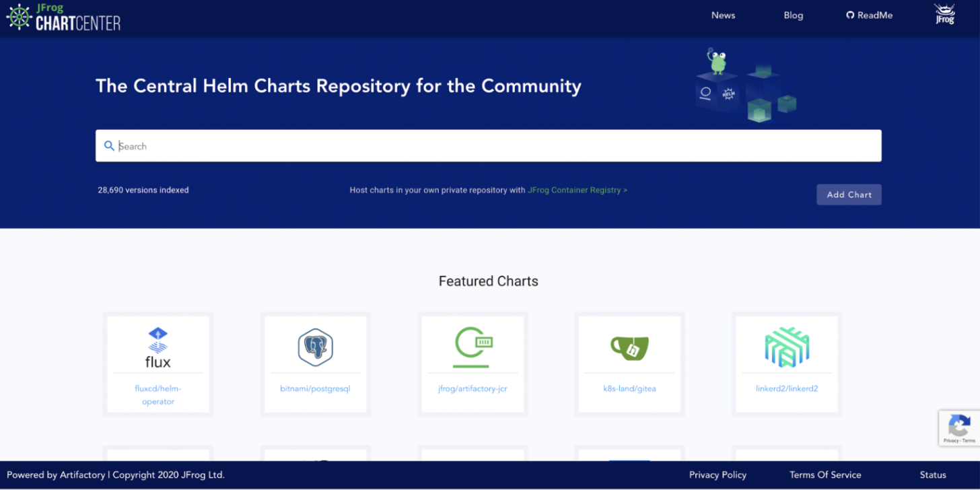
Task: Click the Powered by Artifactory copyright text
Action: coord(116,475)
